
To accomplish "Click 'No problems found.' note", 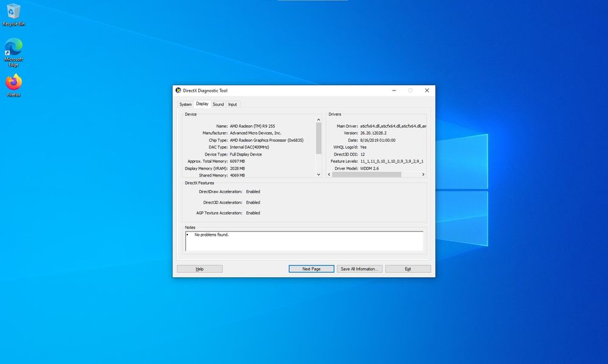I will click(x=212, y=235).
